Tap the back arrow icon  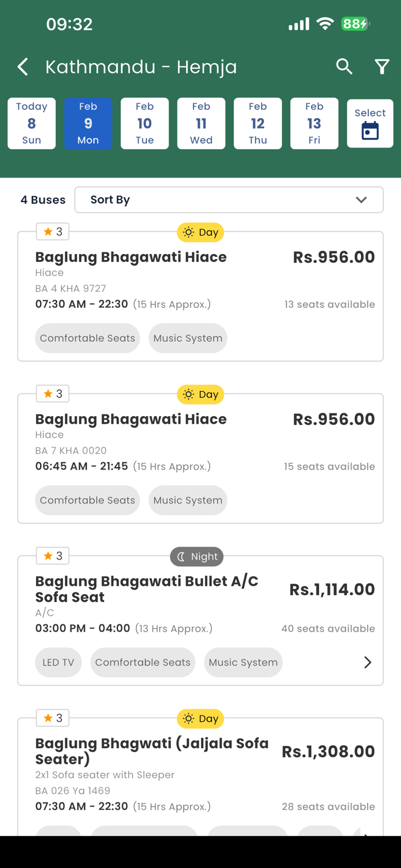click(23, 67)
